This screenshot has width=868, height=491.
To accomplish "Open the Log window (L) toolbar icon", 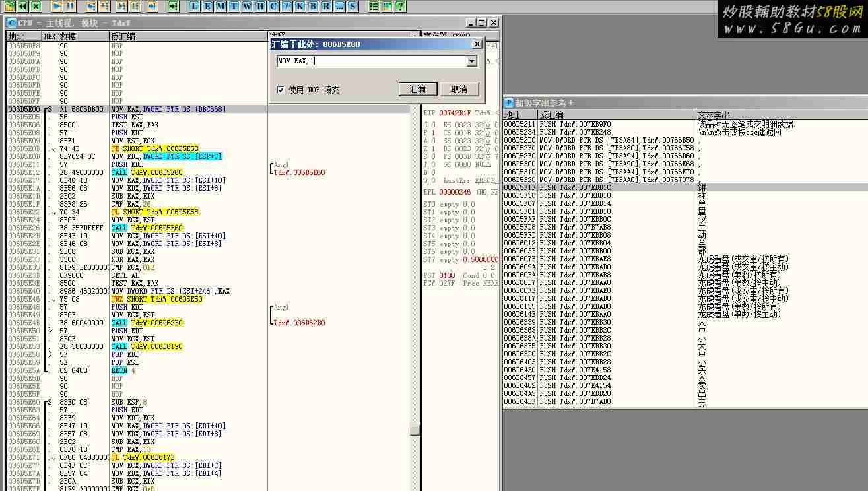I will click(194, 6).
